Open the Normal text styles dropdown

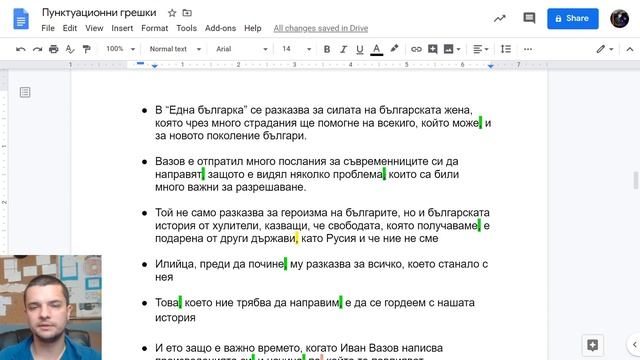pyautogui.click(x=175, y=49)
